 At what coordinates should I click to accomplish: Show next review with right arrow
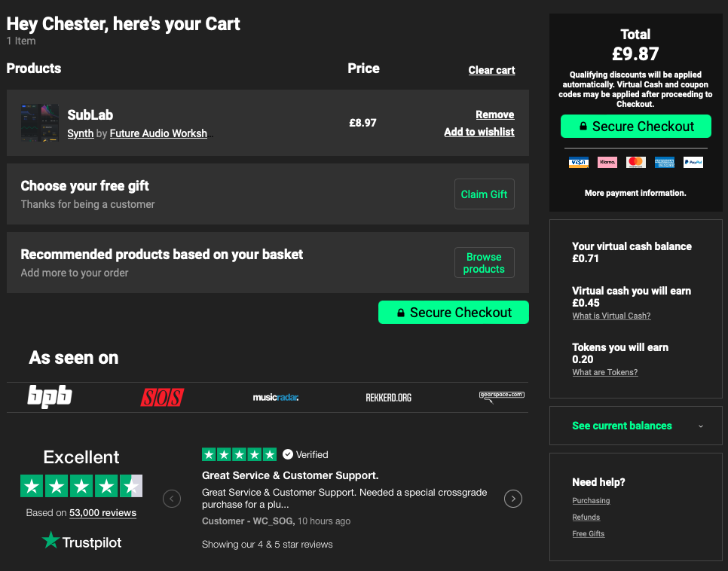(x=513, y=499)
